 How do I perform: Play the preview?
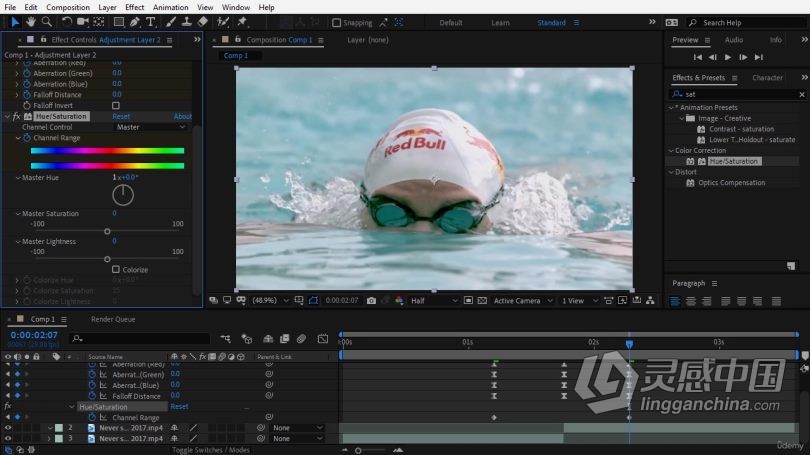coord(728,57)
